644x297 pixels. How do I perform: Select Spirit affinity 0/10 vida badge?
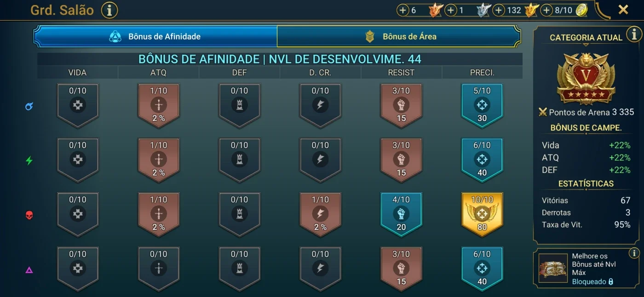tap(78, 160)
